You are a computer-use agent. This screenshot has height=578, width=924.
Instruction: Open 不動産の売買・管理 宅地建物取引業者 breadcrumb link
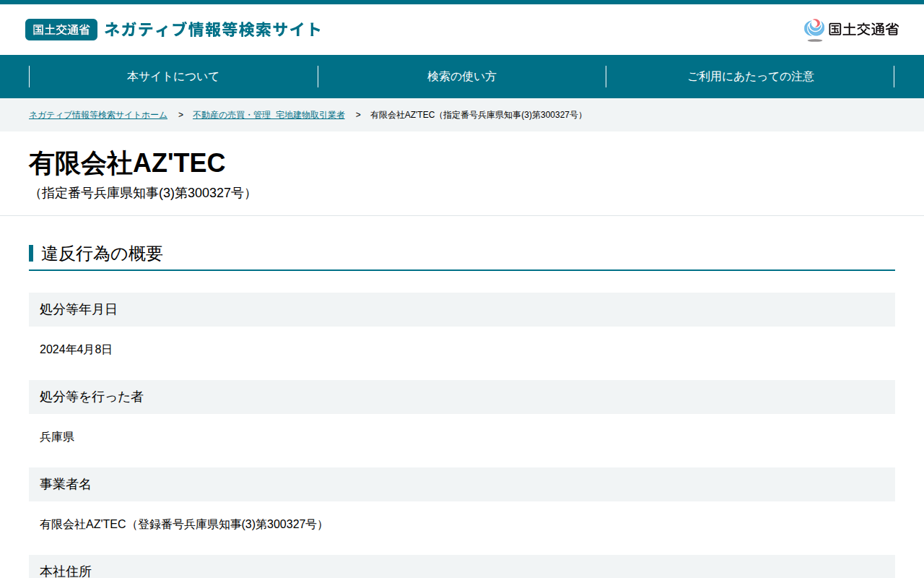tap(269, 115)
